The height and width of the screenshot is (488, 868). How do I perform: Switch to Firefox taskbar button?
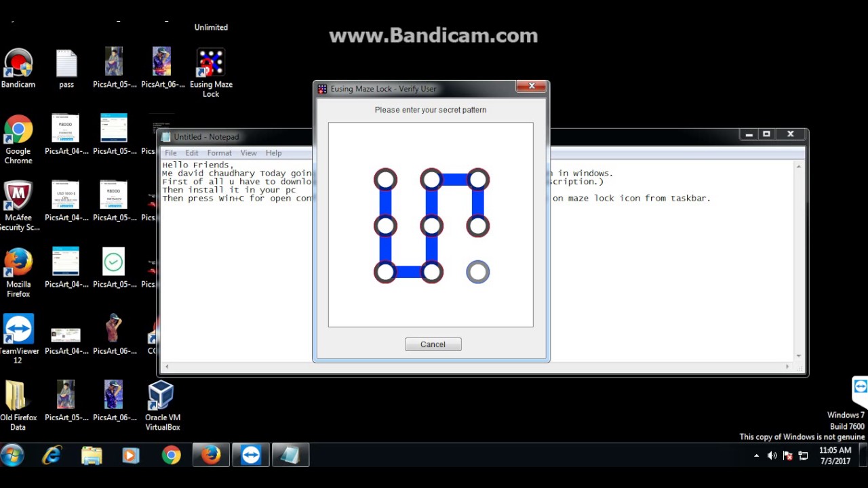click(x=211, y=455)
